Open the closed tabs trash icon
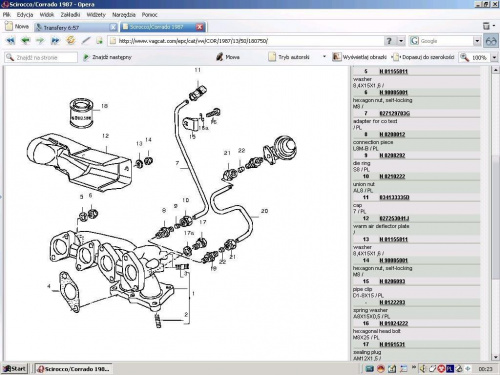Image resolution: width=500 pixels, height=375 pixels. click(x=486, y=26)
